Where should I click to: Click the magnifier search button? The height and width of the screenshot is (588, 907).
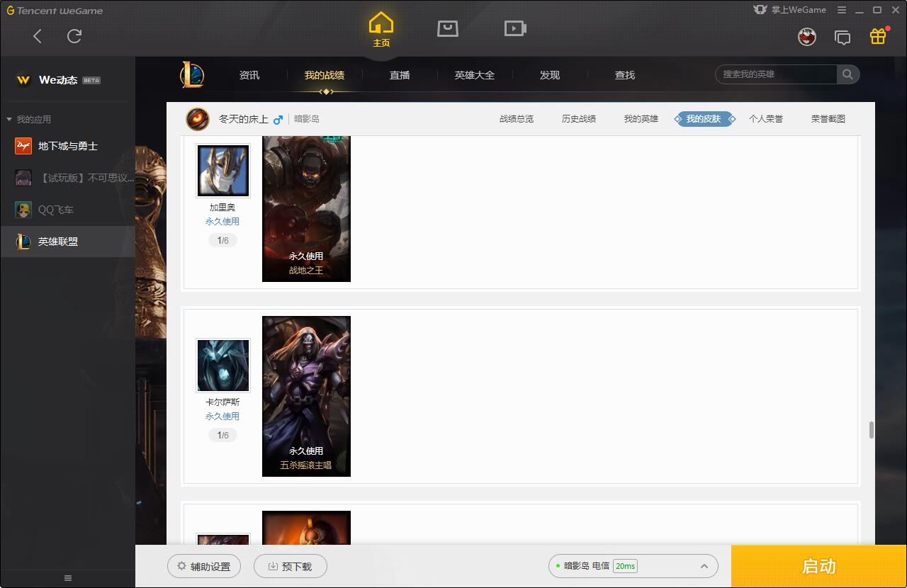(848, 74)
